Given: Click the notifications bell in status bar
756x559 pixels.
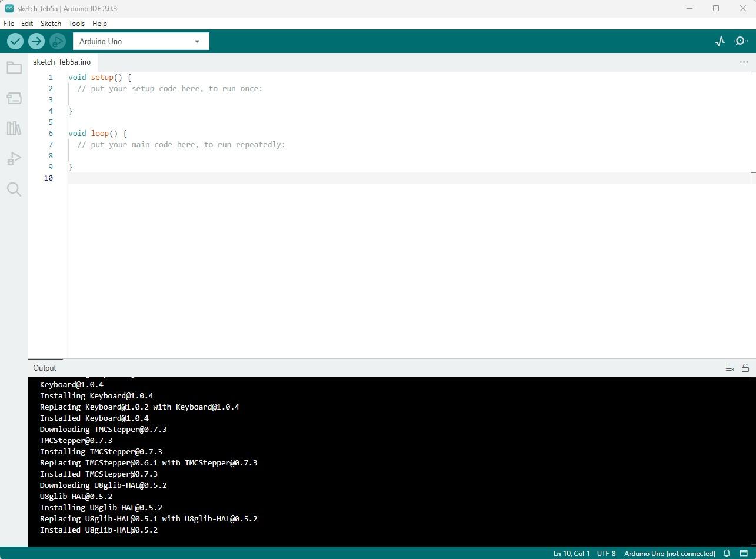Looking at the screenshot, I should pyautogui.click(x=727, y=554).
